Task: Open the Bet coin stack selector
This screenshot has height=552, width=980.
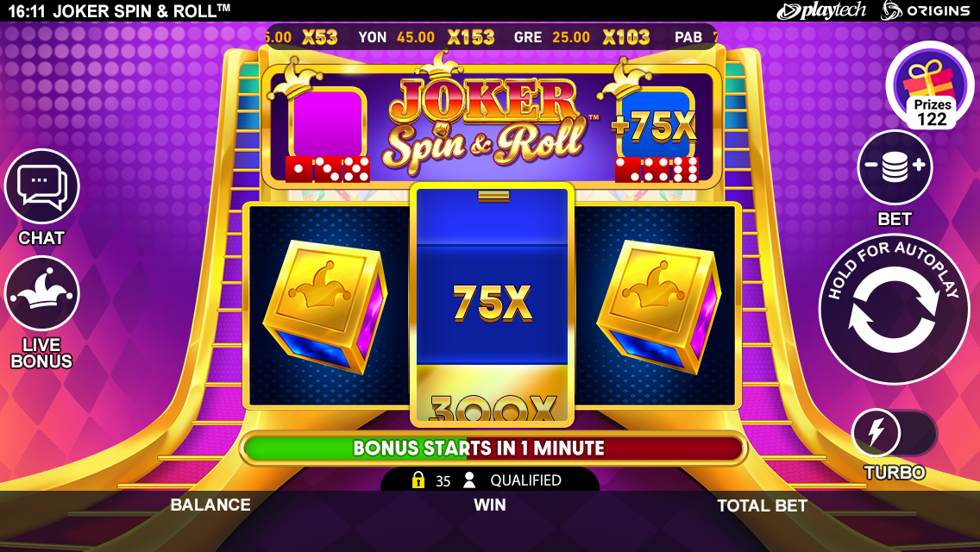Action: pos(895,167)
